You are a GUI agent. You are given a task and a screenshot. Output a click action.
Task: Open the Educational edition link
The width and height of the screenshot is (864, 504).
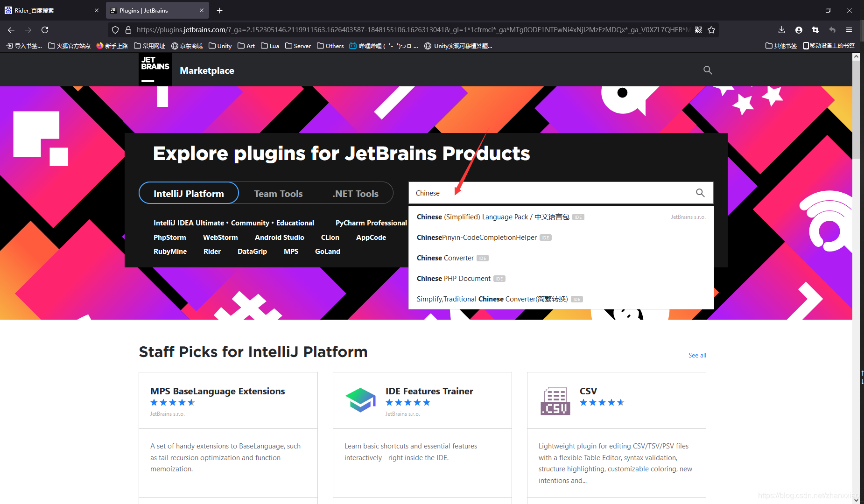coord(295,223)
